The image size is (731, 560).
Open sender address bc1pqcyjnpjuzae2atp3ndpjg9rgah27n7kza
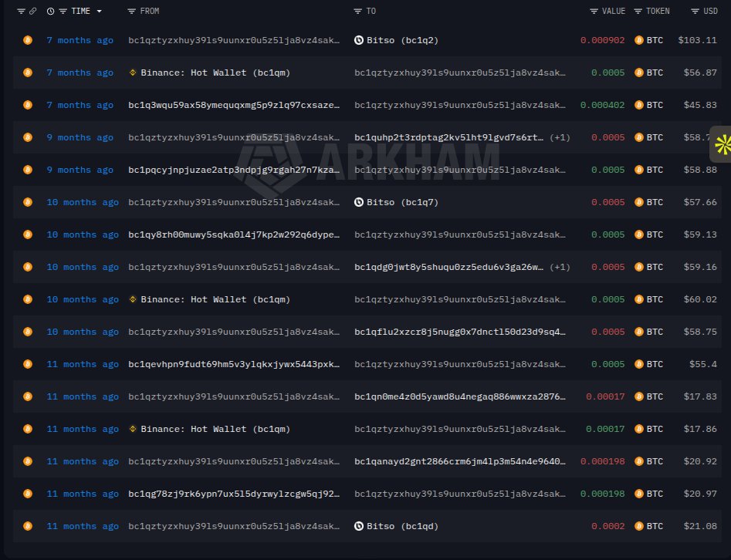(234, 170)
